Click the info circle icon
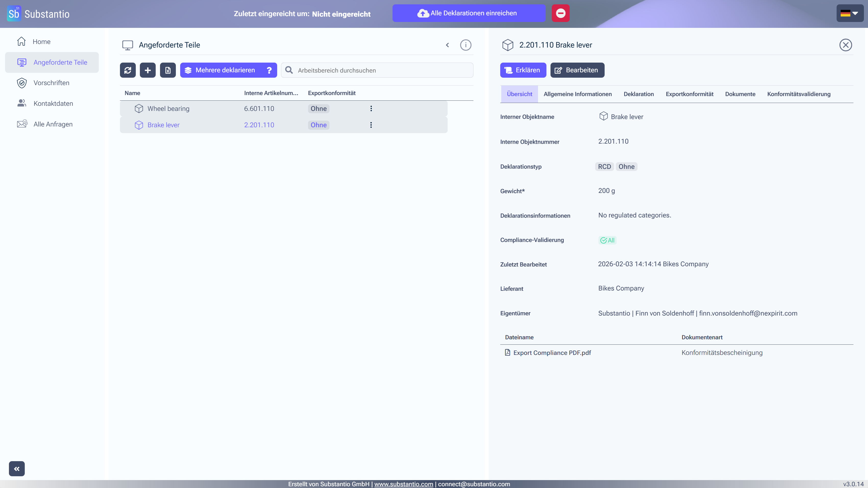This screenshot has height=488, width=868. 465,45
